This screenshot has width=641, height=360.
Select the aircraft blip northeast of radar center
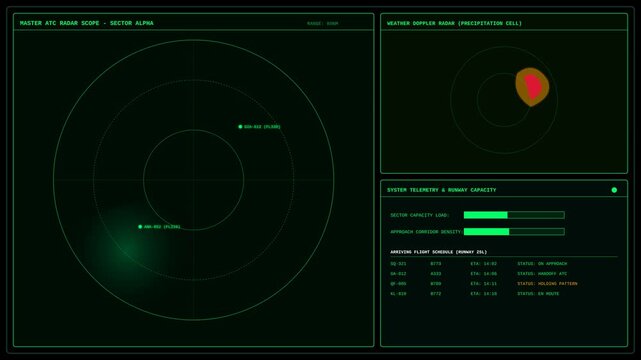click(x=240, y=127)
